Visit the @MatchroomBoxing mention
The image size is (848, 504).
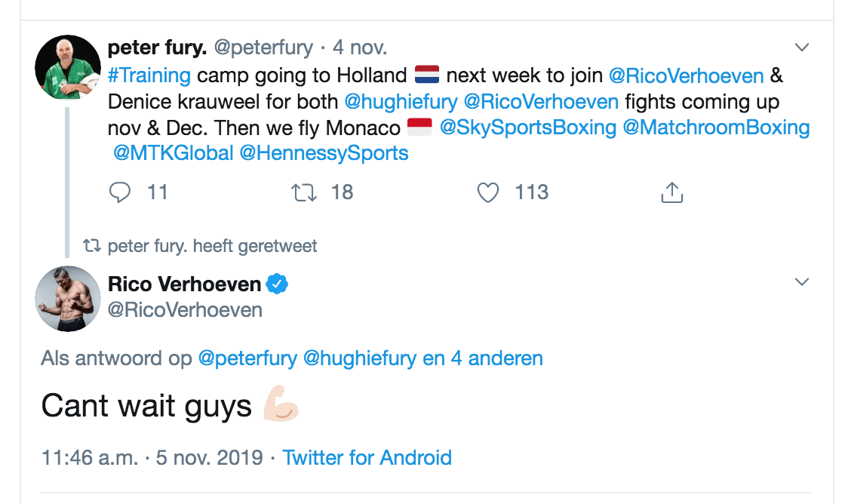pyautogui.click(x=716, y=128)
